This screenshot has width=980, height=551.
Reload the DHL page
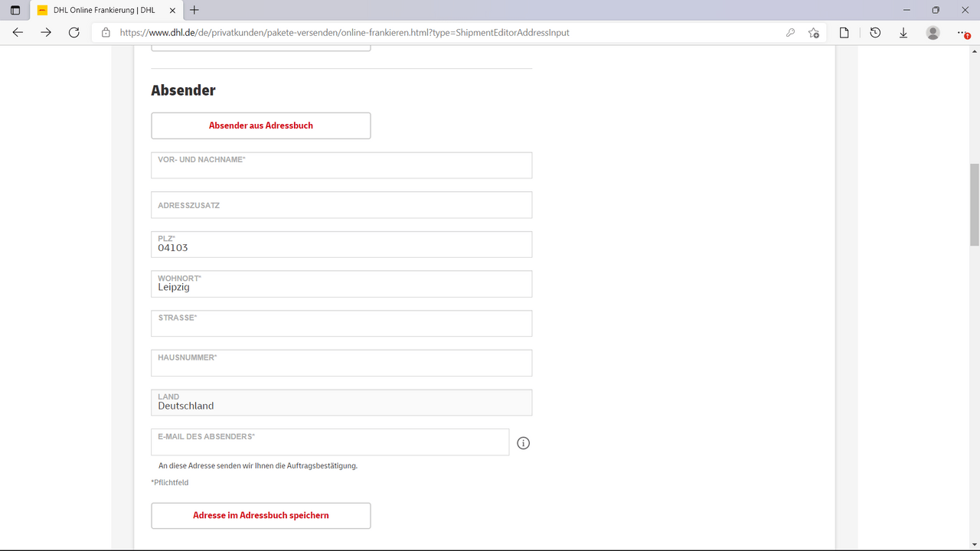coord(74,33)
